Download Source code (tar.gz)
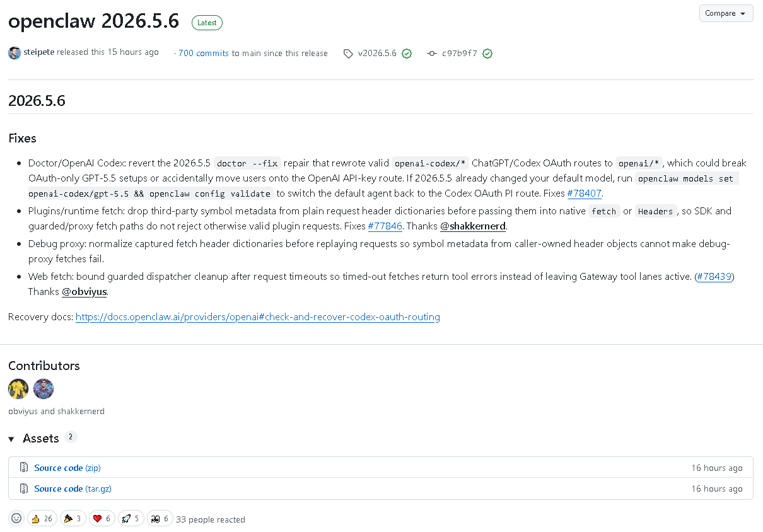763x532 pixels. click(x=73, y=489)
